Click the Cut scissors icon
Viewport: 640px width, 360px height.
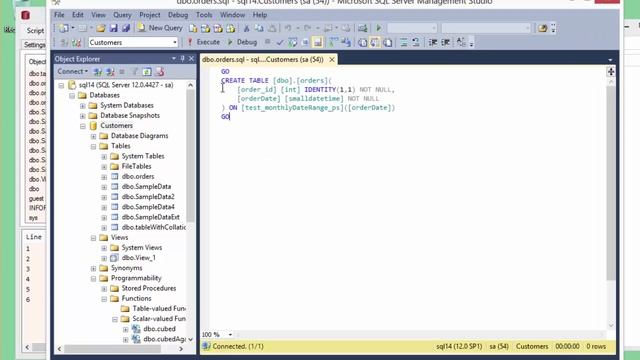(x=246, y=28)
